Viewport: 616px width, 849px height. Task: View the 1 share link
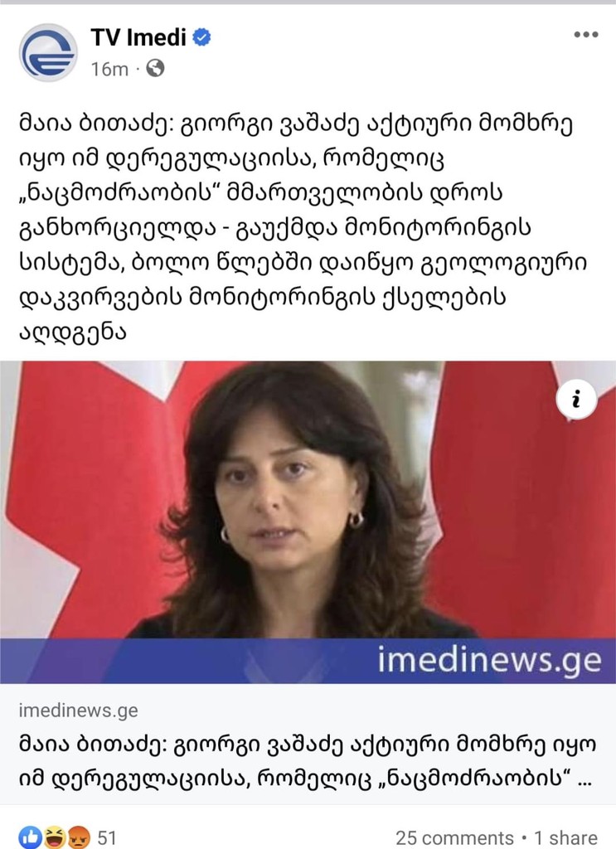click(565, 838)
